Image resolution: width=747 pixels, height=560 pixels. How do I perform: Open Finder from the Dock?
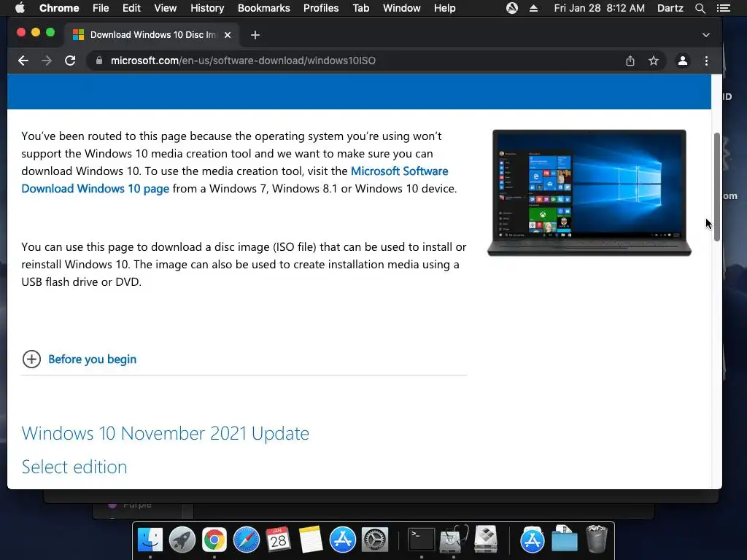coord(150,540)
